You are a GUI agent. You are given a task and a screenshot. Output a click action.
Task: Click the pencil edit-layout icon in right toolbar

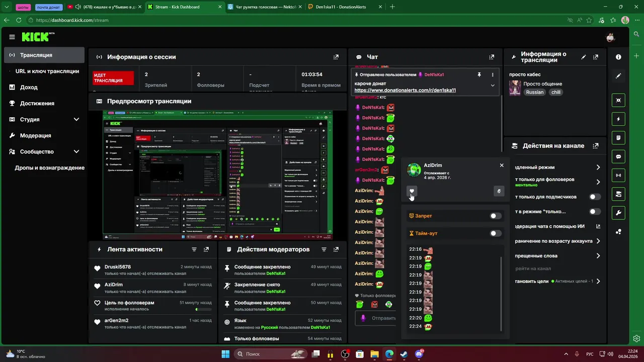click(618, 76)
